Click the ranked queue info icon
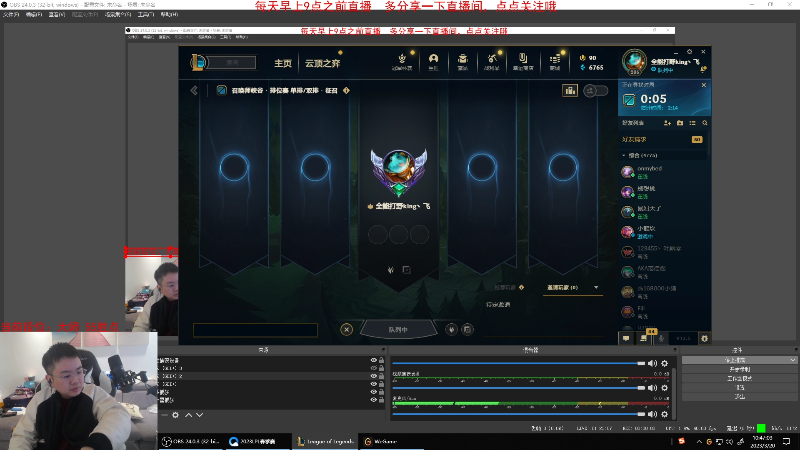 [346, 90]
